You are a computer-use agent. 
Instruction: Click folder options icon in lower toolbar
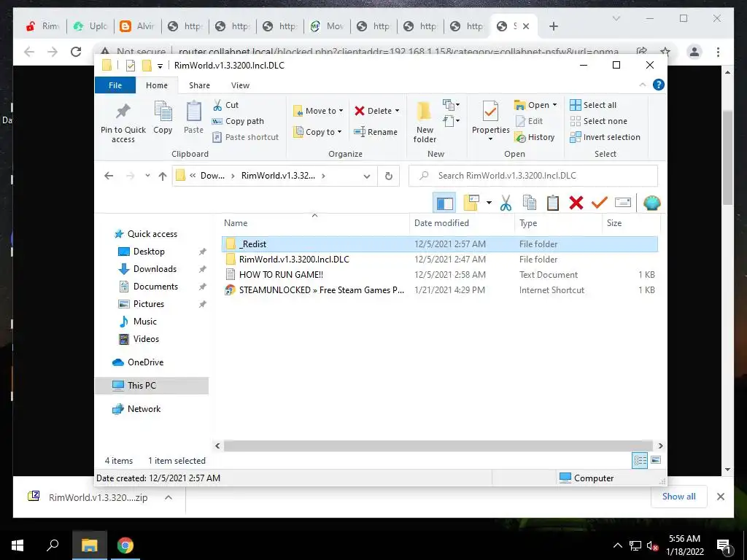[471, 203]
